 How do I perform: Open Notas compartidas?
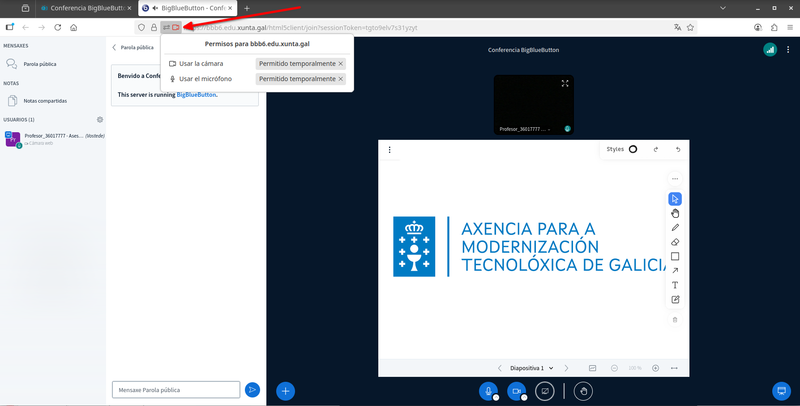pos(43,100)
